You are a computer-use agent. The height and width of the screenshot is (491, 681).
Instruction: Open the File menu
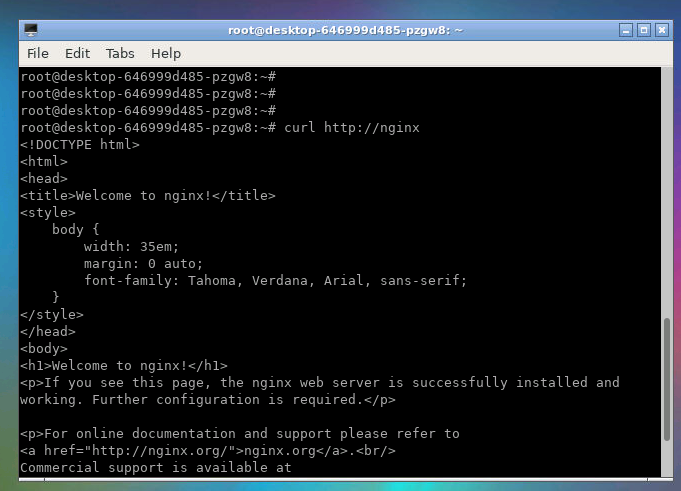38,53
